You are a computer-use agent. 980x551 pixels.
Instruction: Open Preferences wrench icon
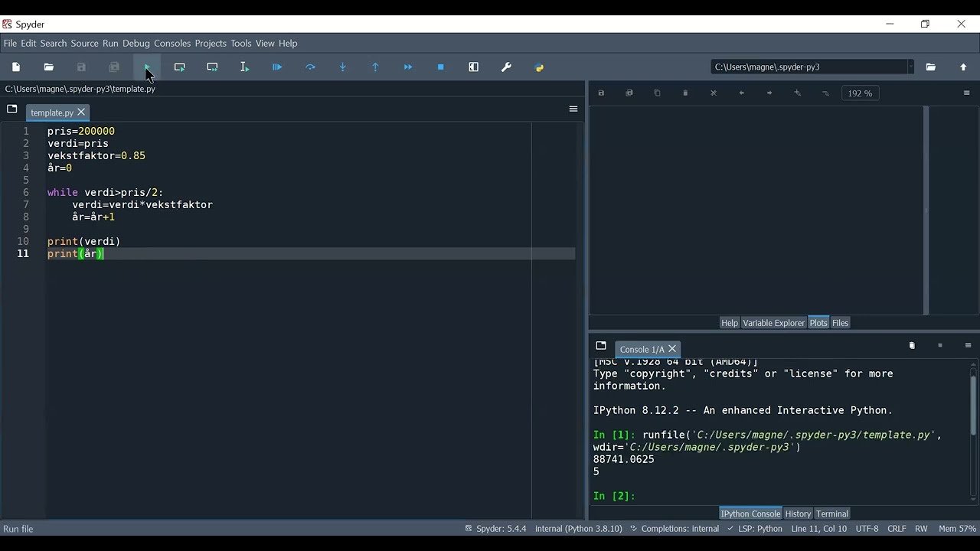tap(507, 67)
